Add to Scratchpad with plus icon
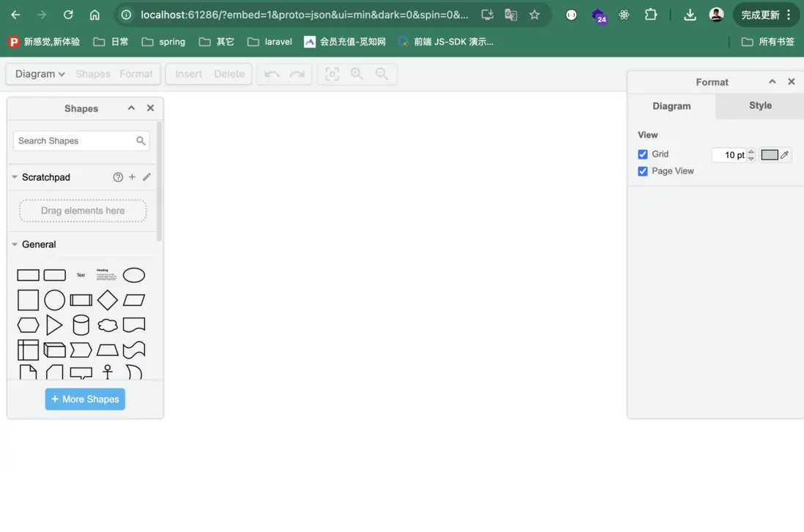804x532 pixels. click(x=133, y=177)
